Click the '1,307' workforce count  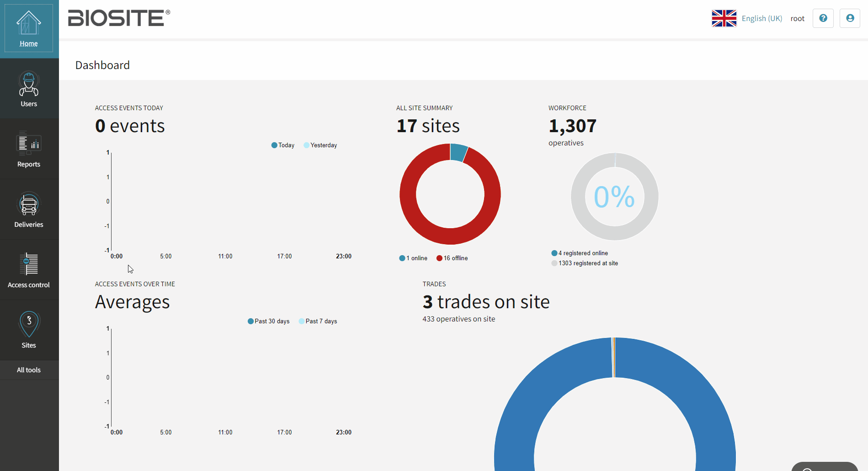(x=572, y=126)
